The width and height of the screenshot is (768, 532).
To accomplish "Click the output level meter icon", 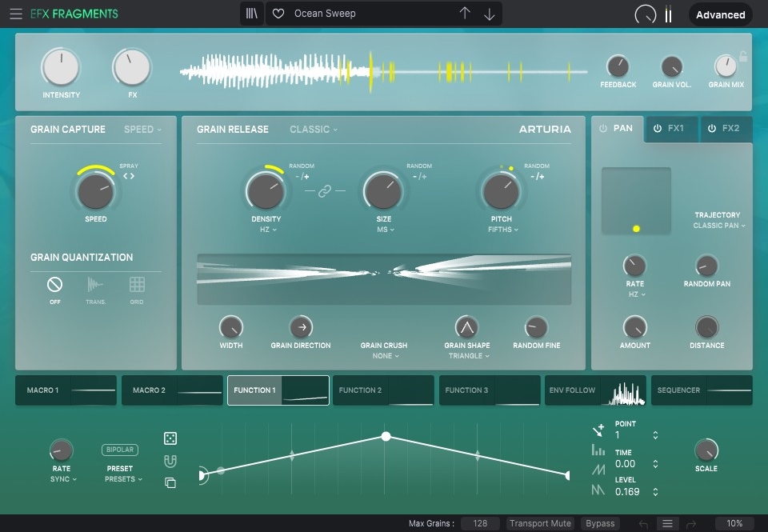I will pos(669,14).
